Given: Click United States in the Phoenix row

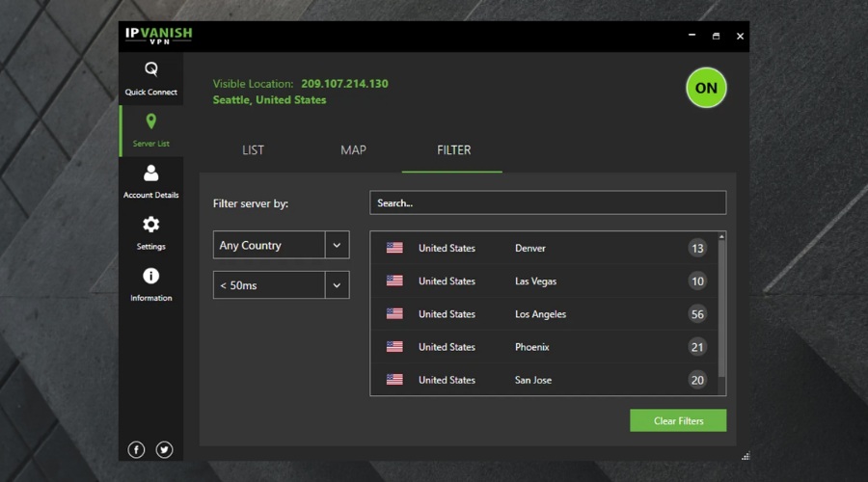Looking at the screenshot, I should pos(447,347).
